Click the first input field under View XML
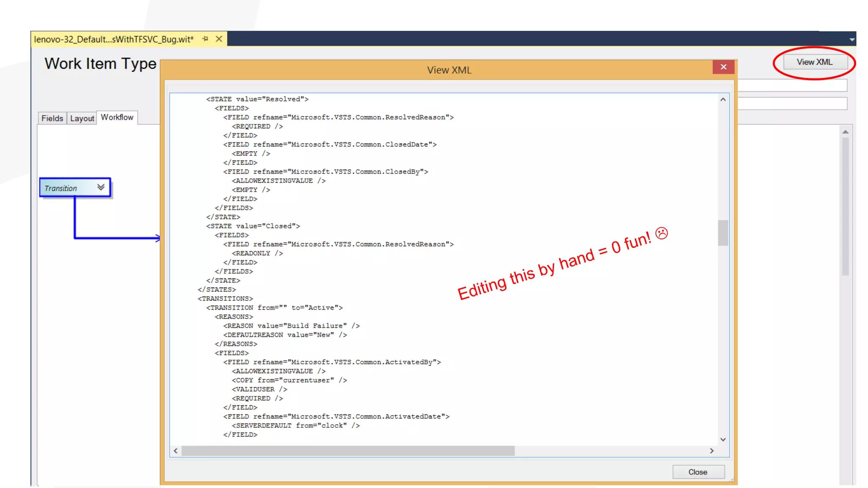Viewport: 868px width, 488px height. (792, 86)
